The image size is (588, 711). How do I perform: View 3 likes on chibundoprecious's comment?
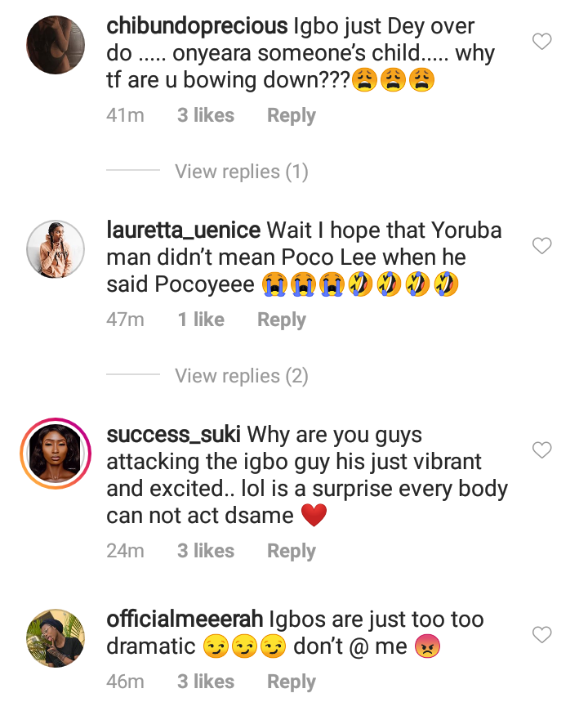(x=206, y=116)
